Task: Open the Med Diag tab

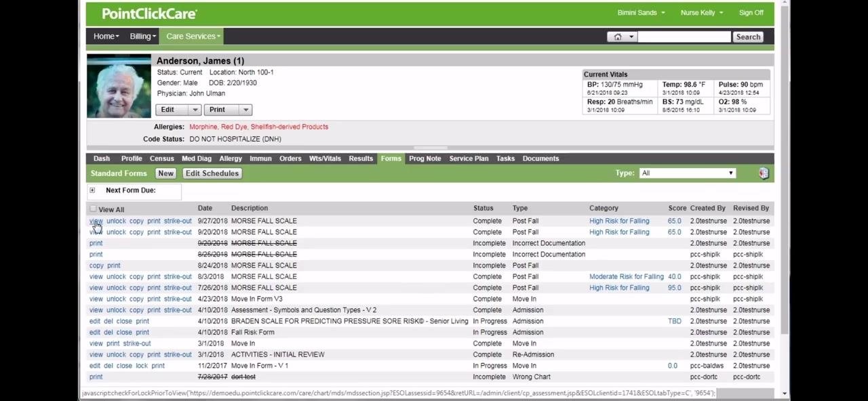Action: coord(197,159)
